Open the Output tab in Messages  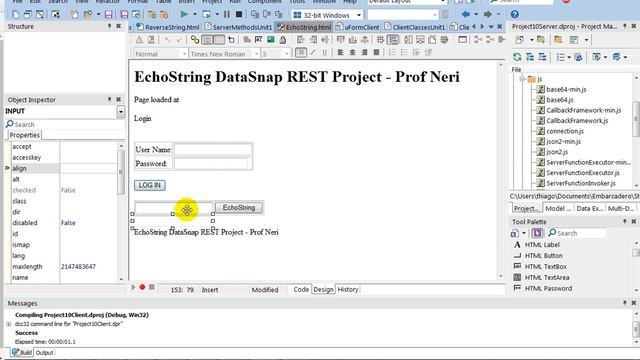[44, 352]
